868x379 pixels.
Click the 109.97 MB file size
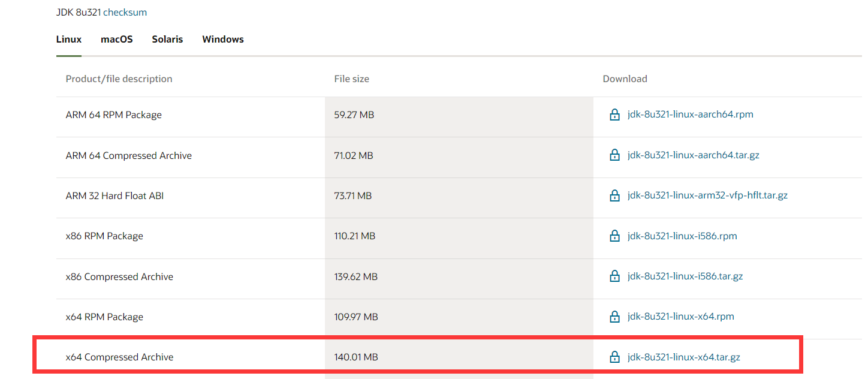tap(356, 317)
